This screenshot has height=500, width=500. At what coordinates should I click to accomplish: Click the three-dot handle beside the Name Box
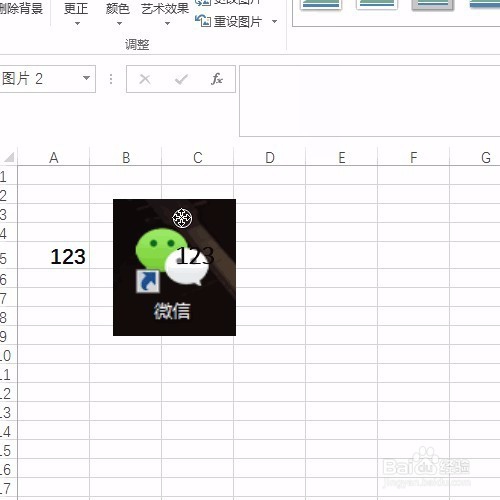pyautogui.click(x=111, y=79)
